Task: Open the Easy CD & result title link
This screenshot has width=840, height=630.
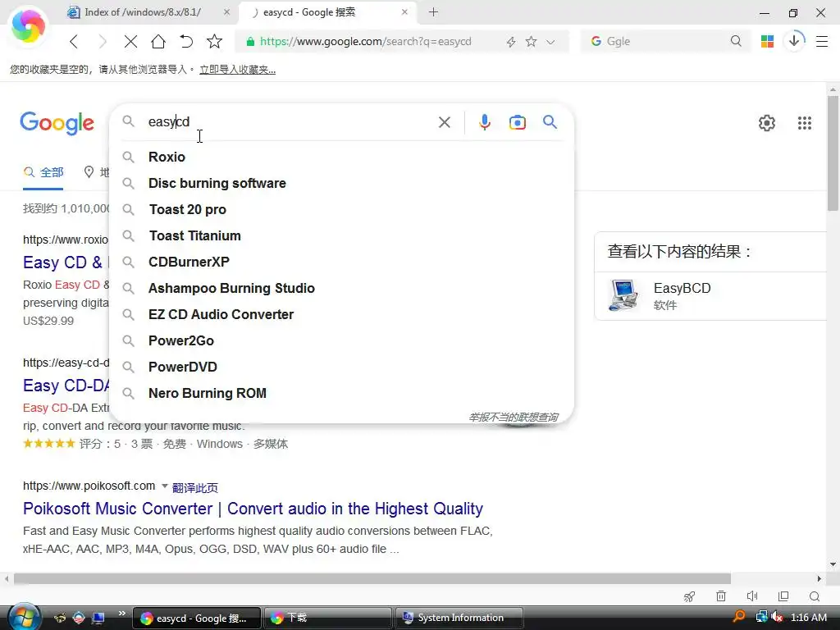Action: (x=66, y=262)
